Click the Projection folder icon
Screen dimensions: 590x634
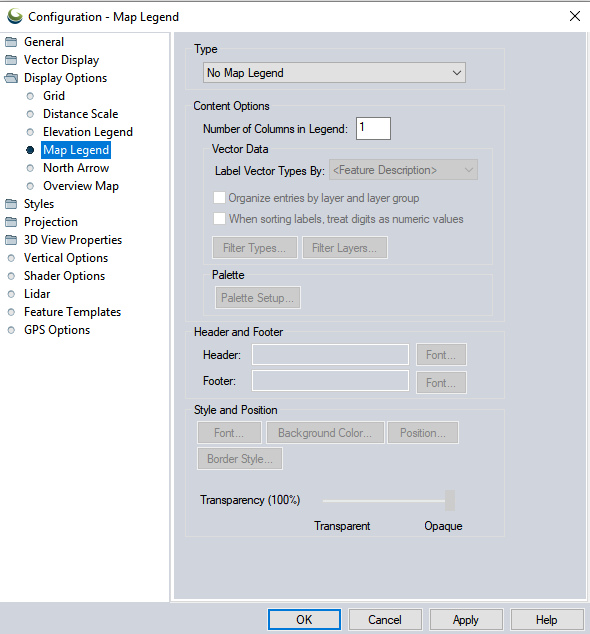11,222
